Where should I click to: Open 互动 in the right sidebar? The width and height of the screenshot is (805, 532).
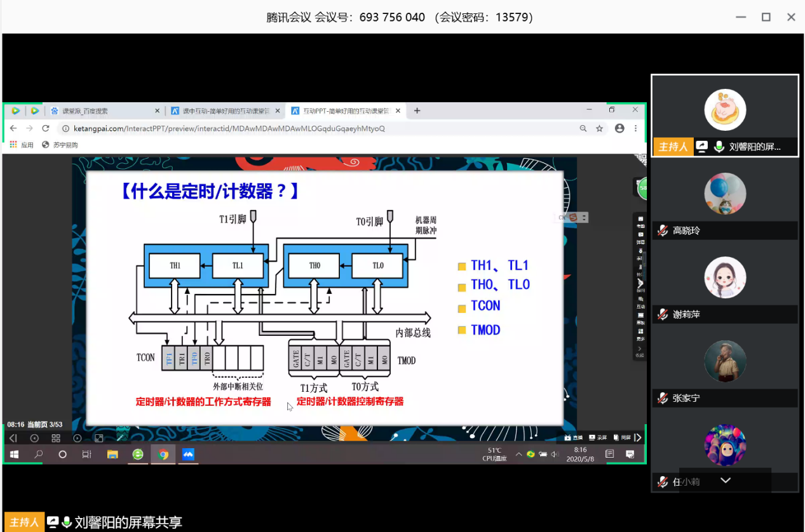pyautogui.click(x=640, y=302)
